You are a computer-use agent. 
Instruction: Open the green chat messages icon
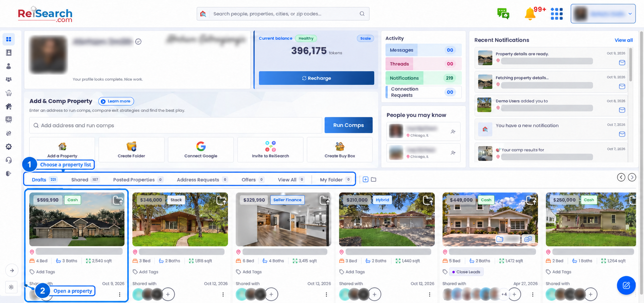click(503, 13)
